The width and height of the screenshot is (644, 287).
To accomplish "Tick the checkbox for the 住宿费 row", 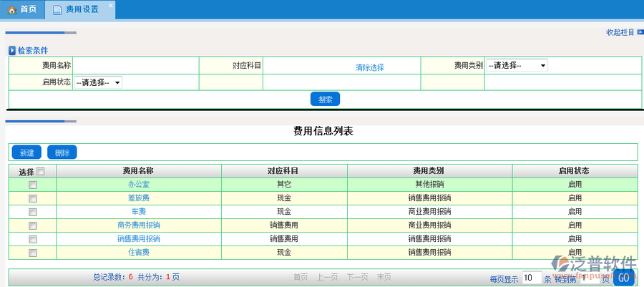I will point(32,253).
